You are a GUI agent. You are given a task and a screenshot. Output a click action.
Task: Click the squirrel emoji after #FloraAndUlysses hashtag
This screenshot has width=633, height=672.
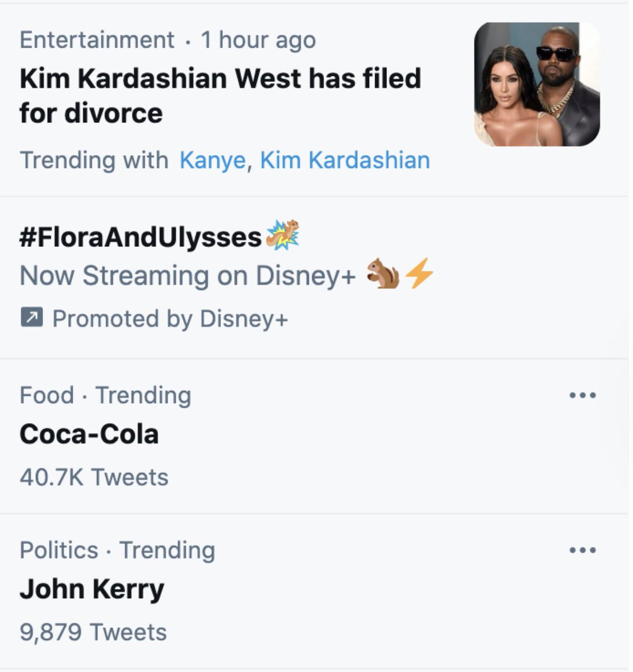pyautogui.click(x=283, y=235)
